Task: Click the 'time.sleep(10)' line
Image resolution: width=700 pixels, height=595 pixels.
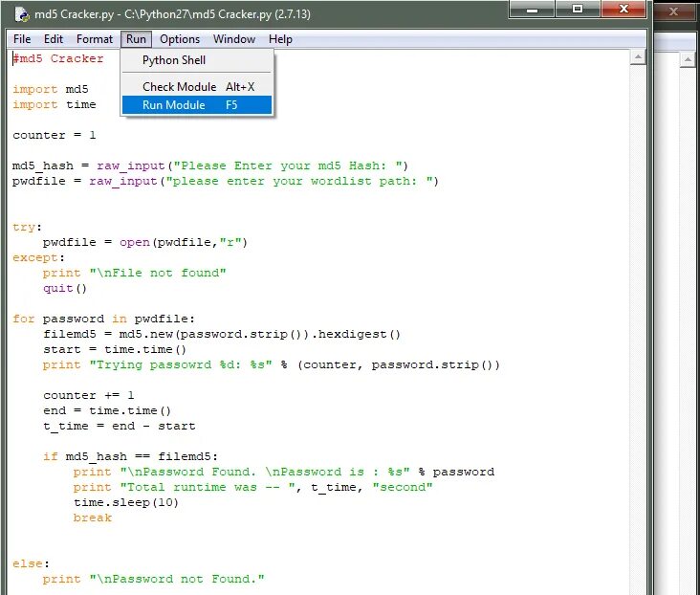Action: click(126, 502)
